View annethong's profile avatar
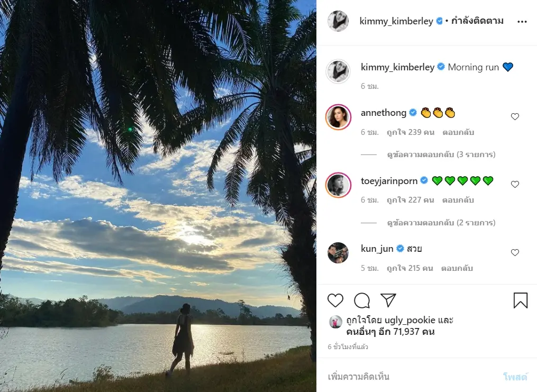Viewport: 537px width, 392px height. tap(338, 117)
